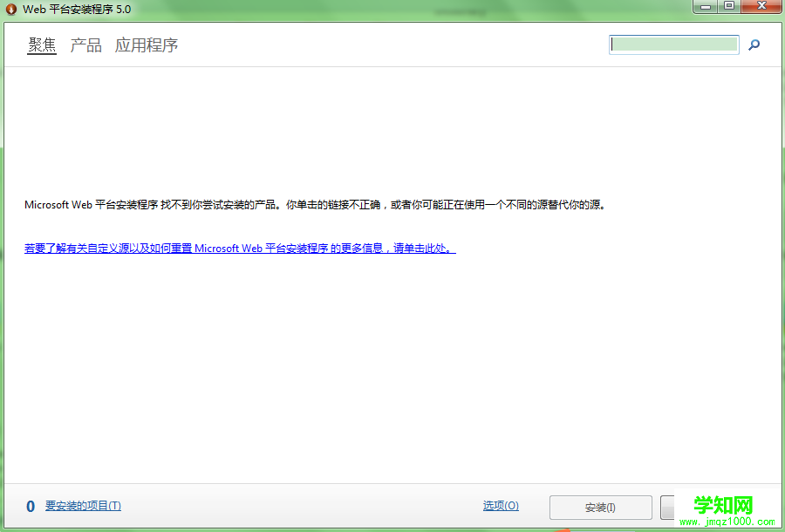Open the 选项(O) link
The height and width of the screenshot is (532, 785).
[501, 506]
